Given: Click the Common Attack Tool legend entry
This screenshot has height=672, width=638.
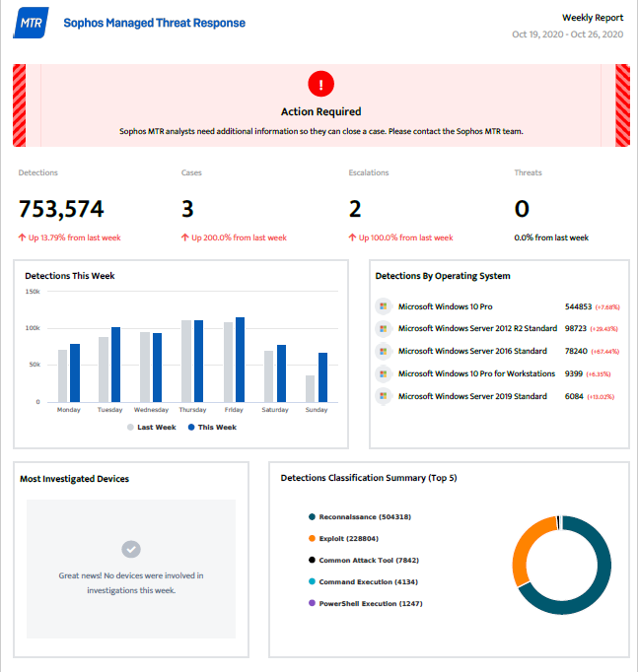Looking at the screenshot, I should pos(360,560).
